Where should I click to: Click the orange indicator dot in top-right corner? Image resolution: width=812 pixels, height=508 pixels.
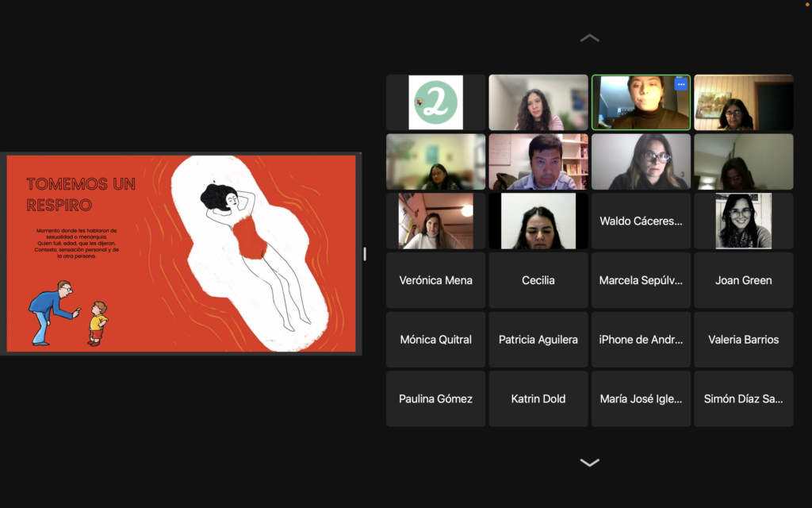tap(807, 3)
